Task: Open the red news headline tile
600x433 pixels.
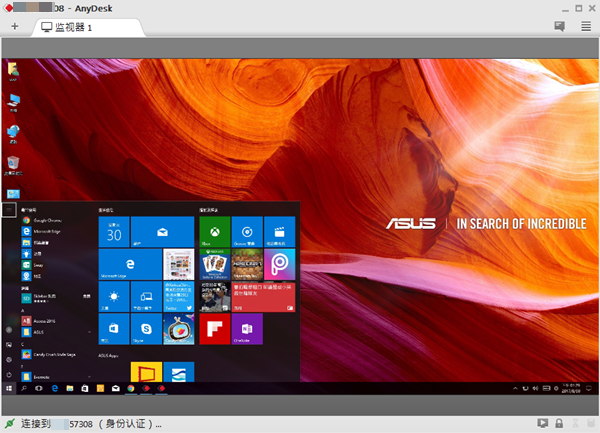Action: (264, 296)
